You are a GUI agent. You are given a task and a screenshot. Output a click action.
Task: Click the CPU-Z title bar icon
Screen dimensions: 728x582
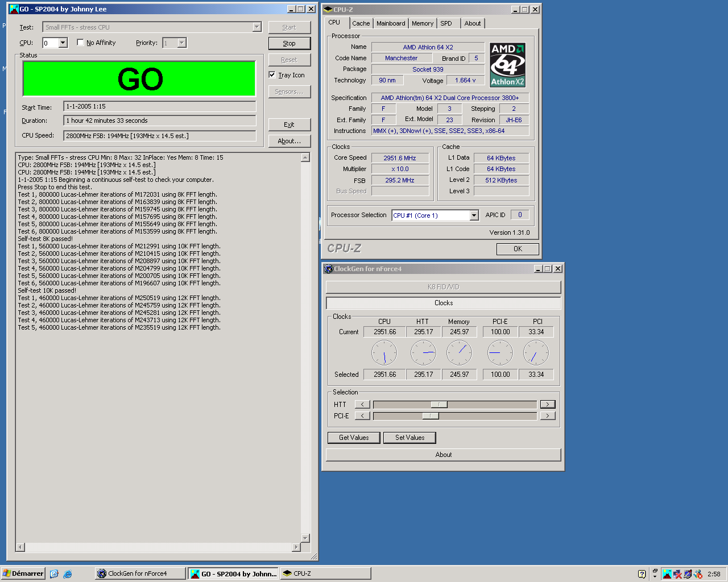328,9
